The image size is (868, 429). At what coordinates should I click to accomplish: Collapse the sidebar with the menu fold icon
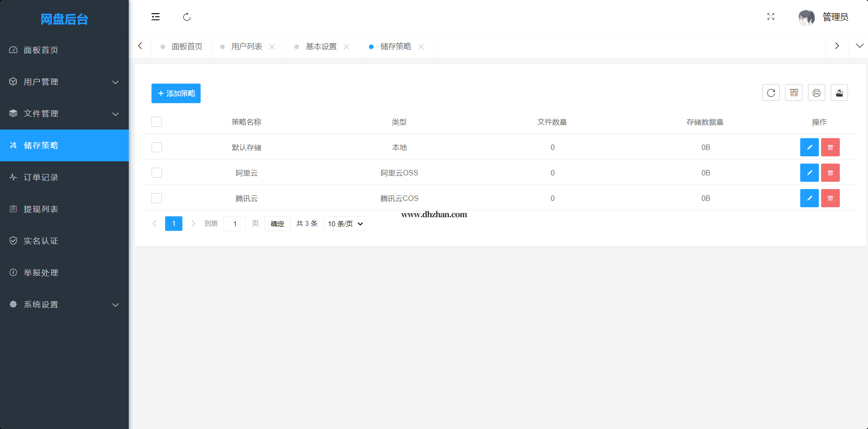[156, 17]
